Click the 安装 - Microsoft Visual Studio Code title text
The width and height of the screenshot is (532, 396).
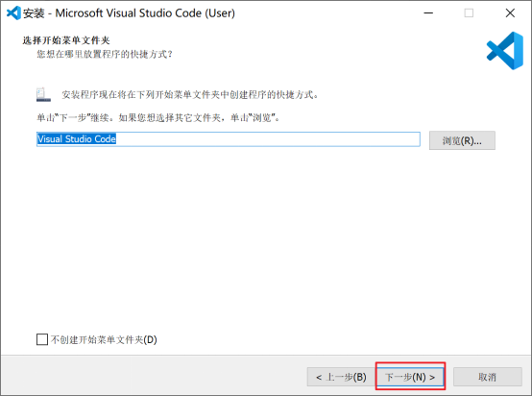[129, 13]
